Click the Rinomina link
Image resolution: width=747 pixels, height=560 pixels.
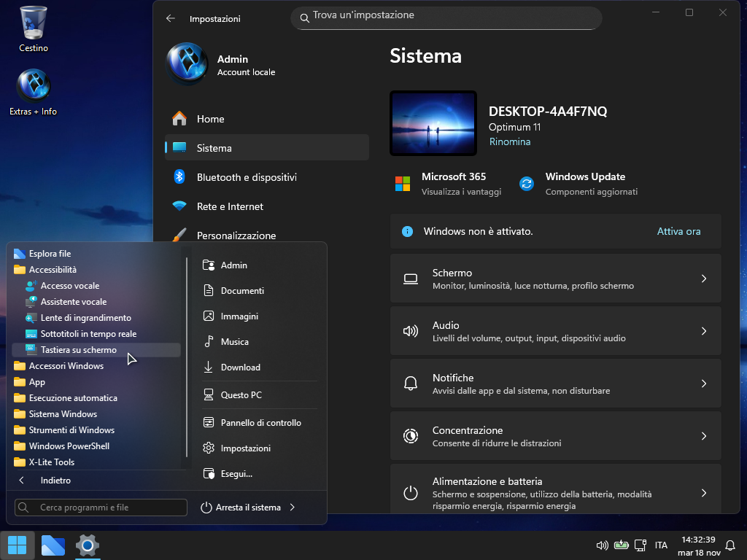[x=509, y=142]
